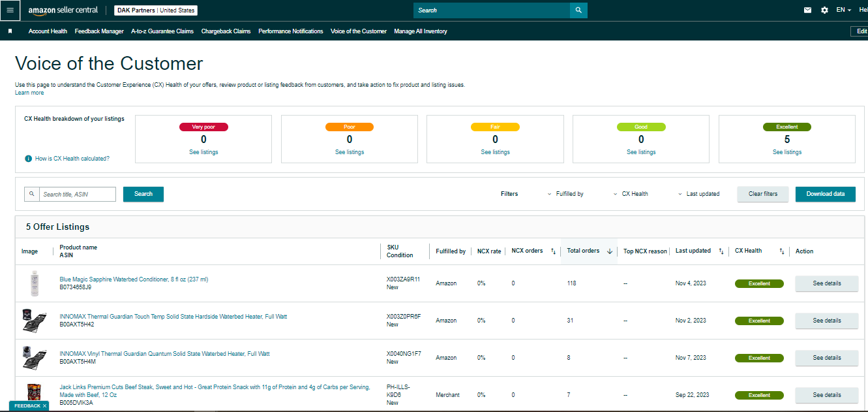This screenshot has width=868, height=412.
Task: Open the mail messages icon
Action: [x=808, y=10]
